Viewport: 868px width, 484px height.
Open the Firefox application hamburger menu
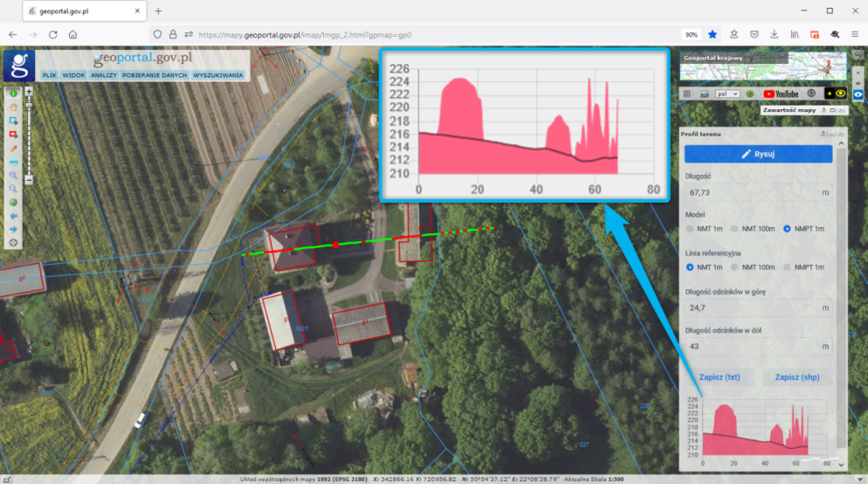coord(853,34)
